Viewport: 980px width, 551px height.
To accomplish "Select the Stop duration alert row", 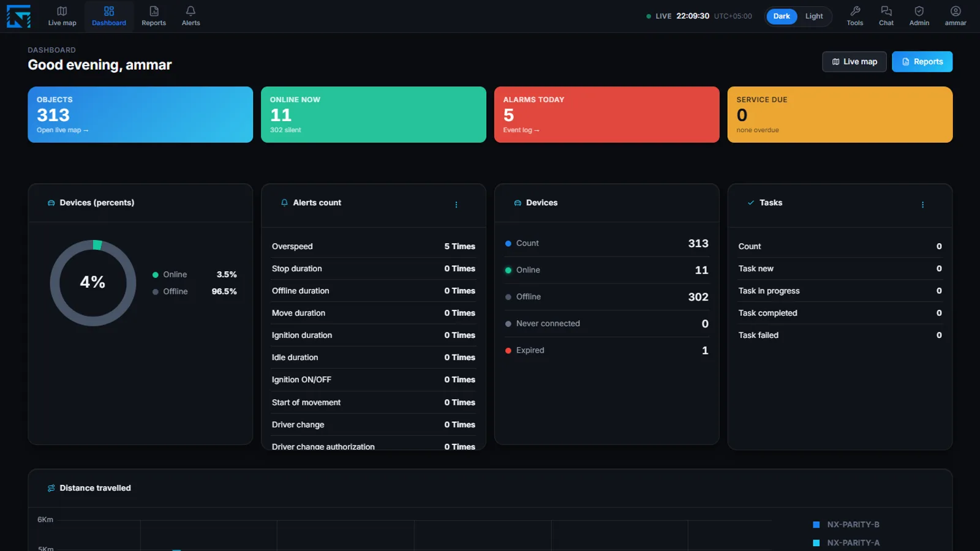I will 374,269.
